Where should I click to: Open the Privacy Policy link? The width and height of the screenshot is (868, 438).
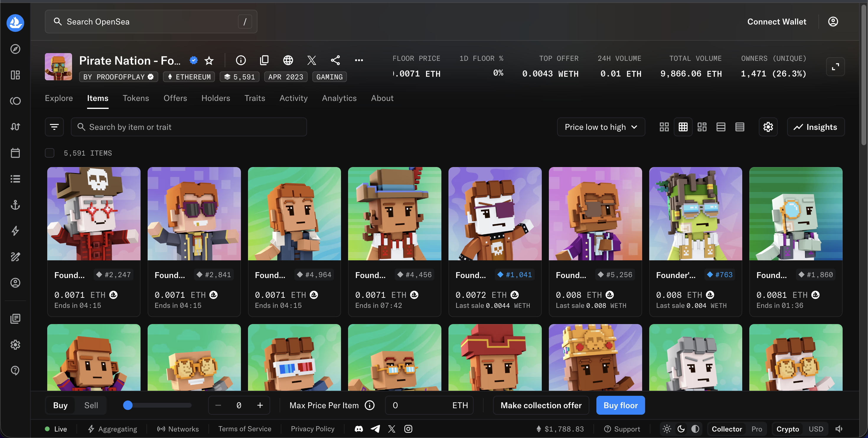pyautogui.click(x=312, y=429)
